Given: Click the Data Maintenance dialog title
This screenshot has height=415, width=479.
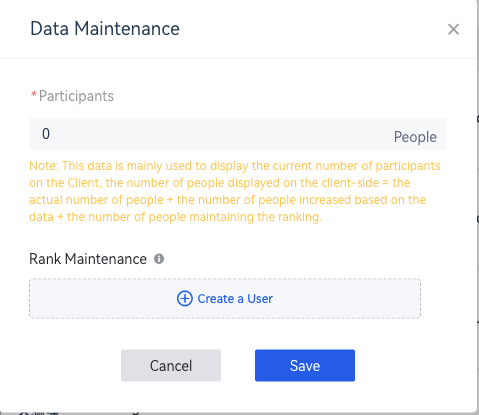Looking at the screenshot, I should pos(105,29).
